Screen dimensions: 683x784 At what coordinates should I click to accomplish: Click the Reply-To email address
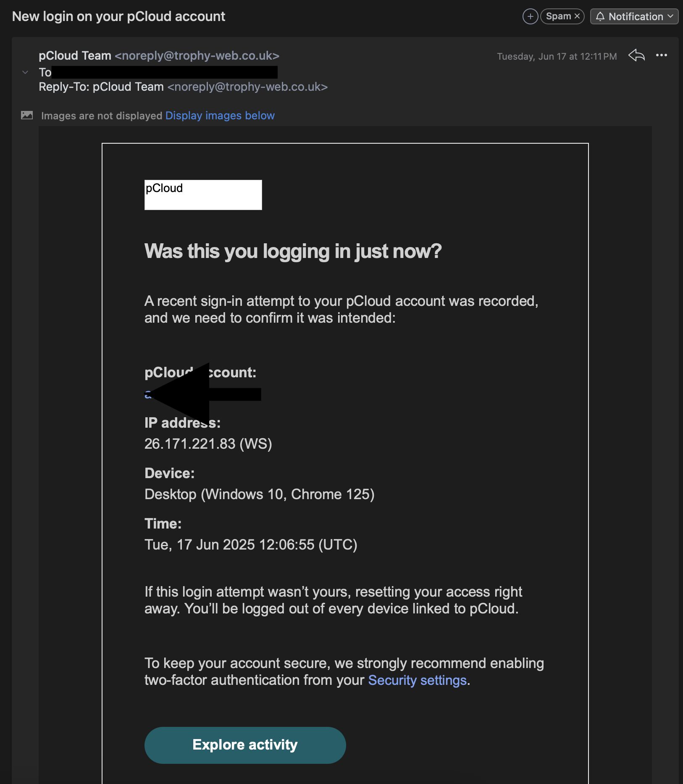click(x=247, y=87)
